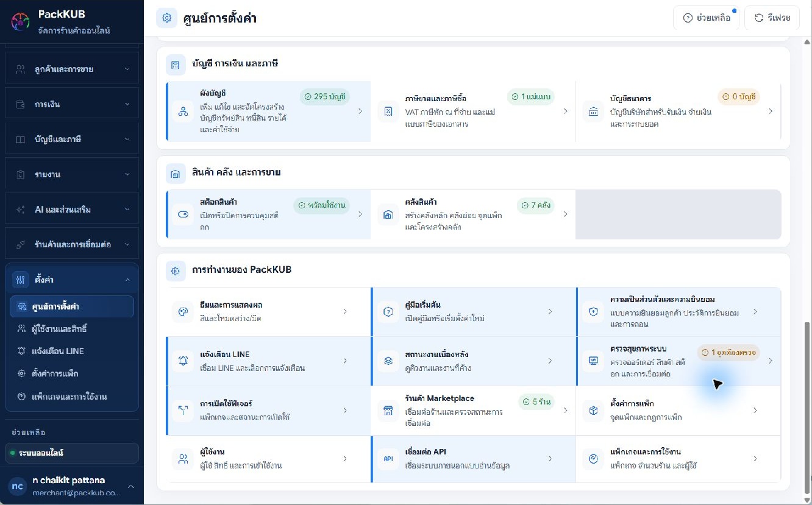Image resolution: width=812 pixels, height=505 pixels.
Task: Click the คลังสินค้า warehouse icon
Action: (x=388, y=214)
